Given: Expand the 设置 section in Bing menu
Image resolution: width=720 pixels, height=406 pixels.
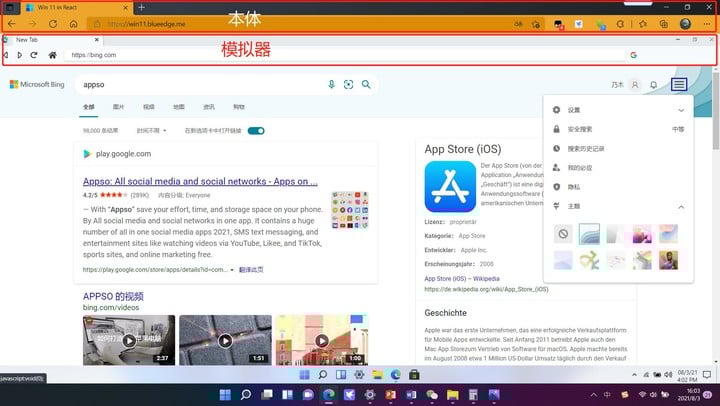Looking at the screenshot, I should click(681, 110).
